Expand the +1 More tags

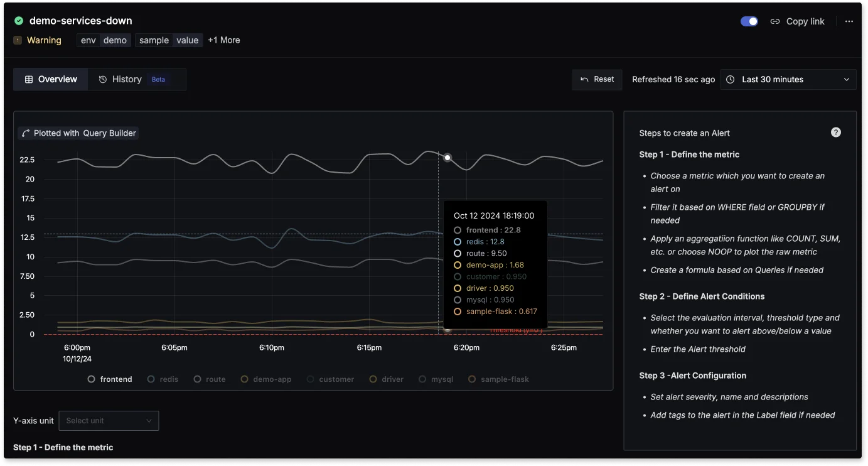224,40
